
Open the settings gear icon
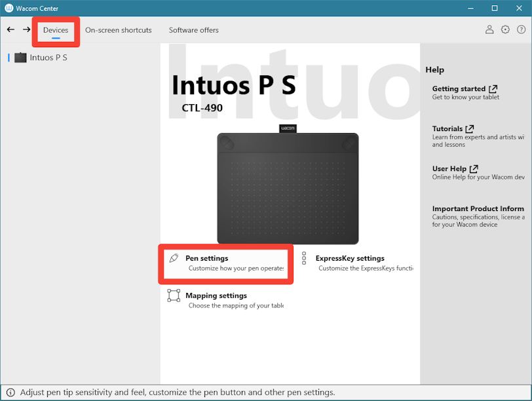coord(505,29)
